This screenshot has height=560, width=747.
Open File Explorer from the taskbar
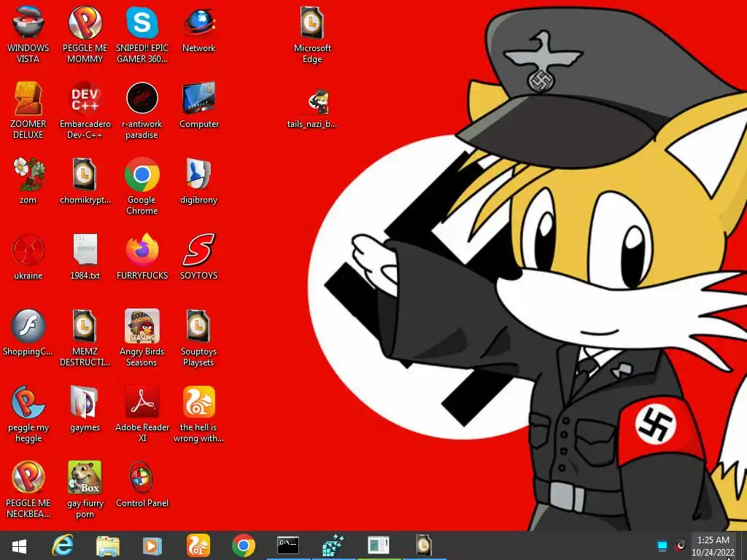108,545
